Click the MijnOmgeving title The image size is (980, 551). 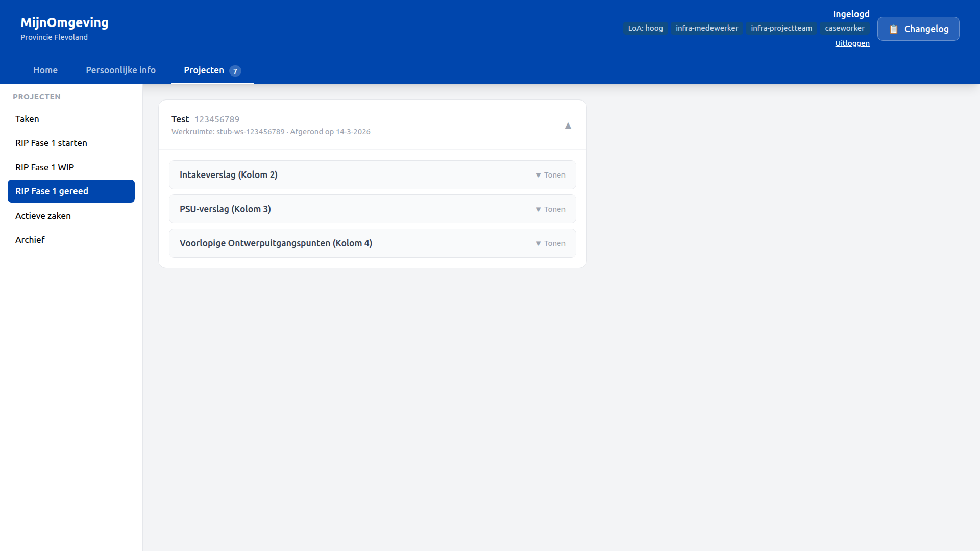click(64, 22)
